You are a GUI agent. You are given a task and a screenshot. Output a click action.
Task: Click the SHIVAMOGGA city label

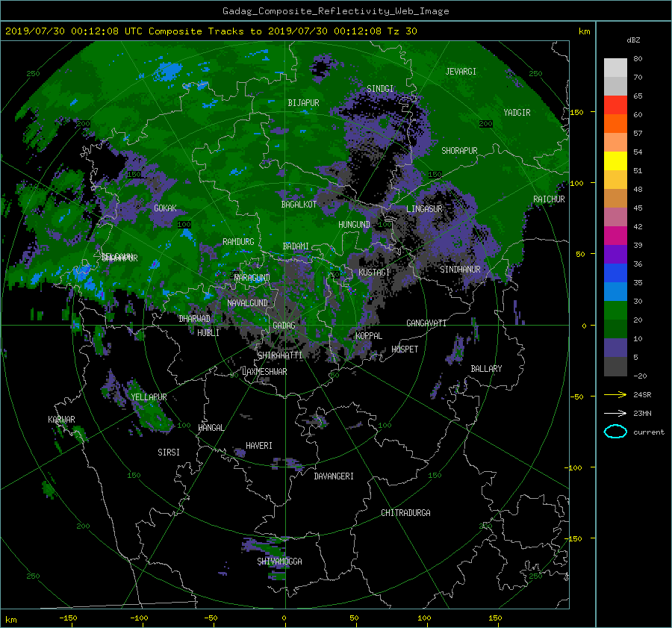tap(279, 561)
